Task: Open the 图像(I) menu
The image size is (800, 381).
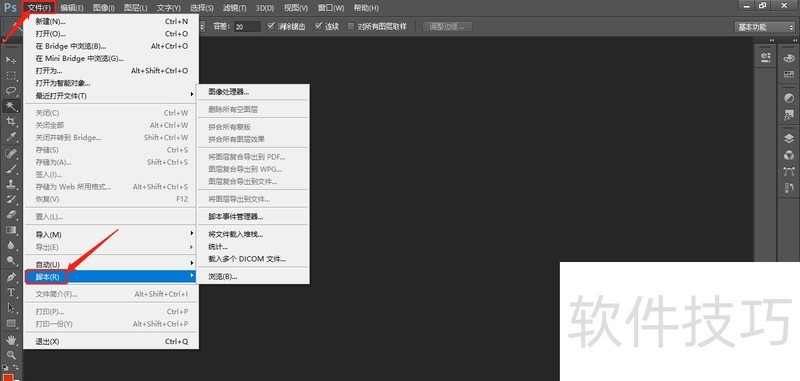Action: pyautogui.click(x=104, y=8)
